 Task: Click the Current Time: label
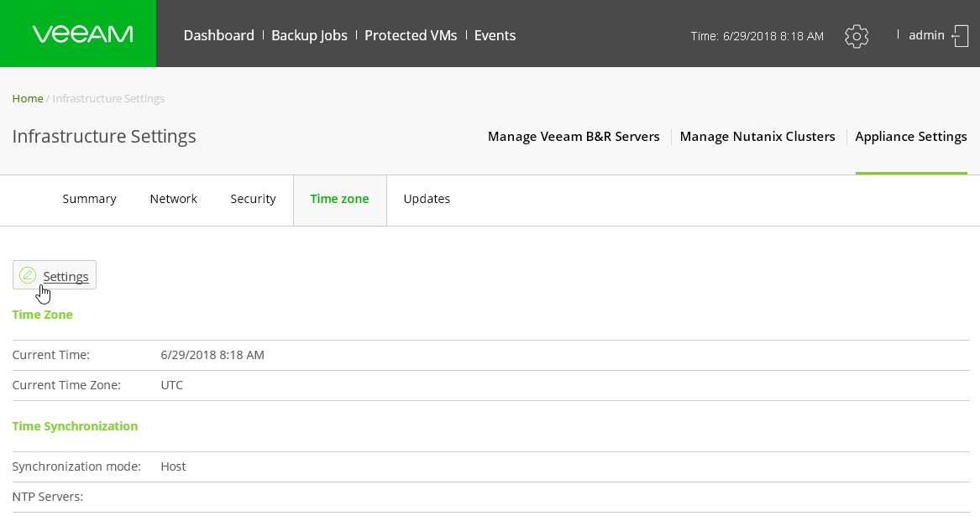point(50,355)
